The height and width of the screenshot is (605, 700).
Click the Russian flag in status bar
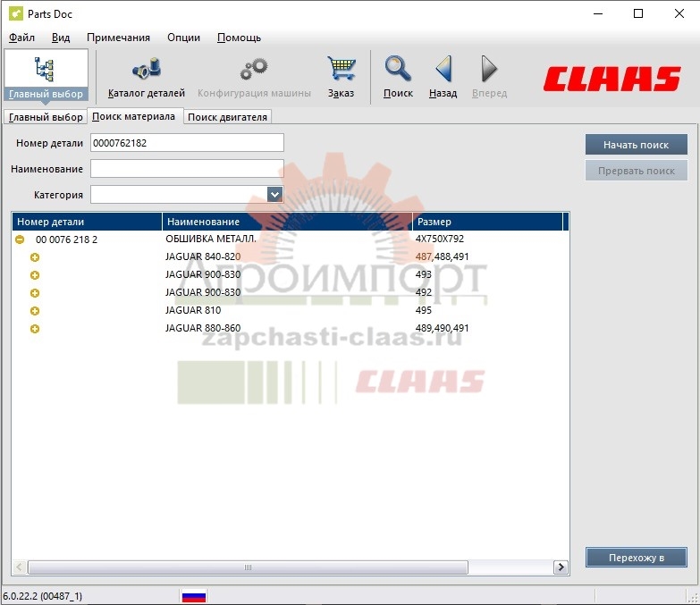[x=194, y=596]
